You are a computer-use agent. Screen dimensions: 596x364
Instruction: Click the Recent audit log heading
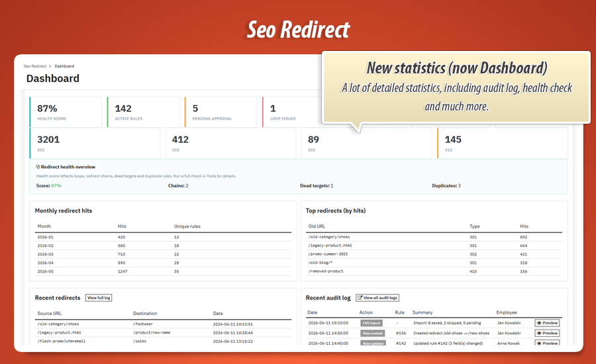328,298
